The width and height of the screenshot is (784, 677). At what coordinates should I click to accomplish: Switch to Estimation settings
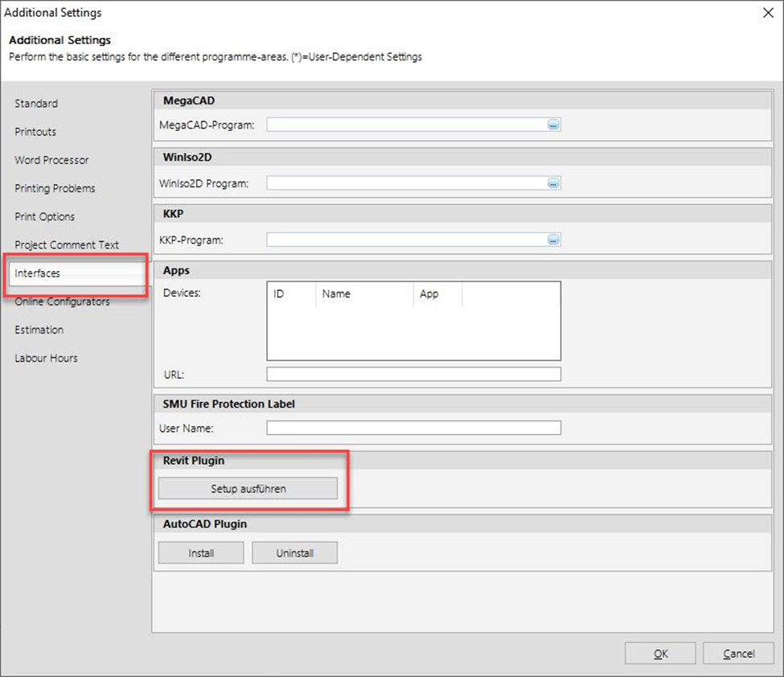coord(39,330)
